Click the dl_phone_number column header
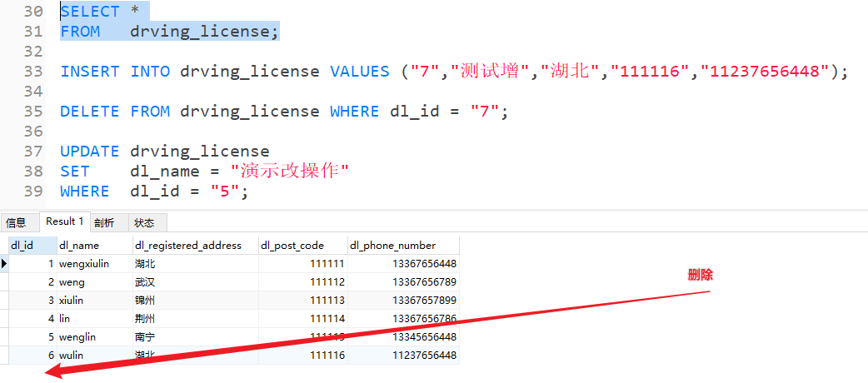 [x=403, y=245]
